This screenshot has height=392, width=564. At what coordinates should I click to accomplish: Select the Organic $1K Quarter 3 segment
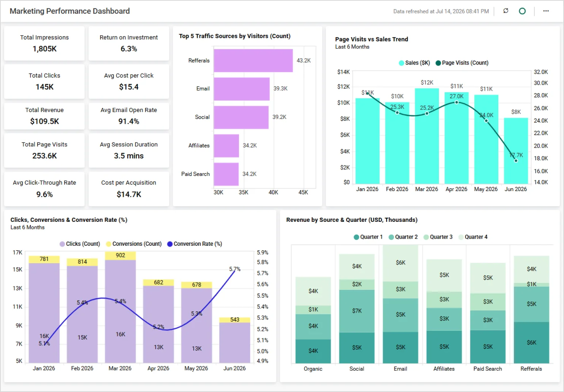313,310
